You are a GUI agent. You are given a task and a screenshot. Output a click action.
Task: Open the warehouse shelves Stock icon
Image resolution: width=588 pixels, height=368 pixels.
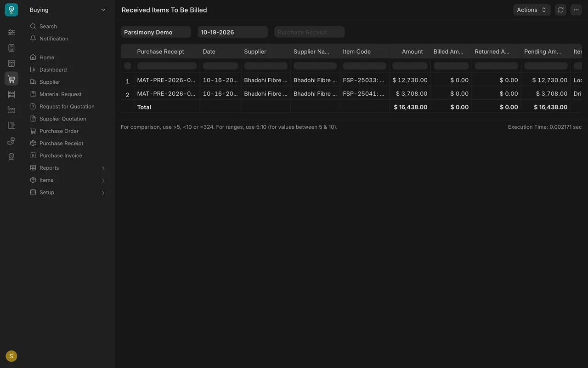click(11, 94)
